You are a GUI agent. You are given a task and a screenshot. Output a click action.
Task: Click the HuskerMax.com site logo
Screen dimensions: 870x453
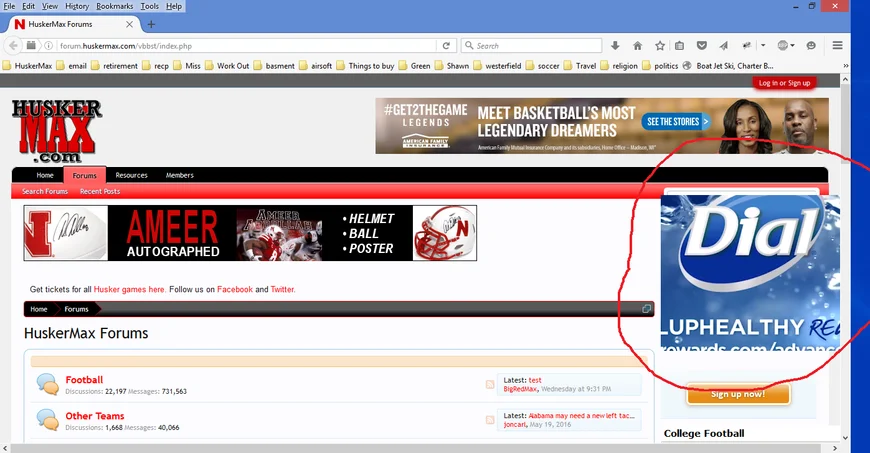click(x=57, y=131)
